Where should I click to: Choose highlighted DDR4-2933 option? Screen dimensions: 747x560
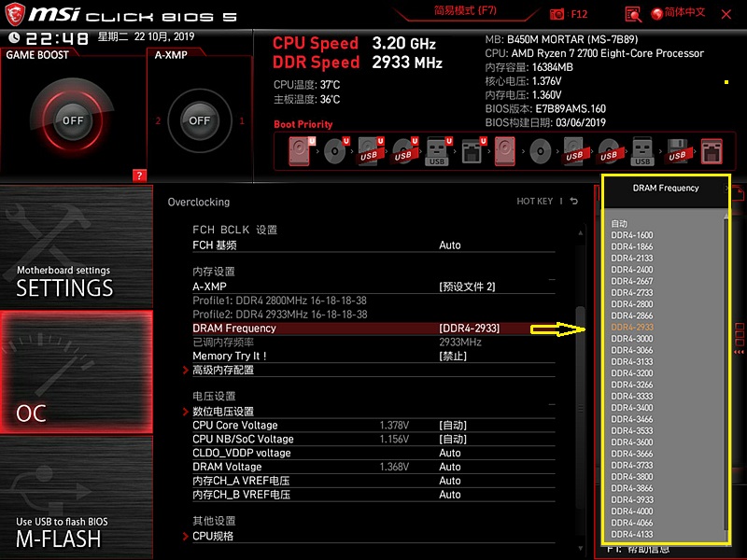click(632, 328)
